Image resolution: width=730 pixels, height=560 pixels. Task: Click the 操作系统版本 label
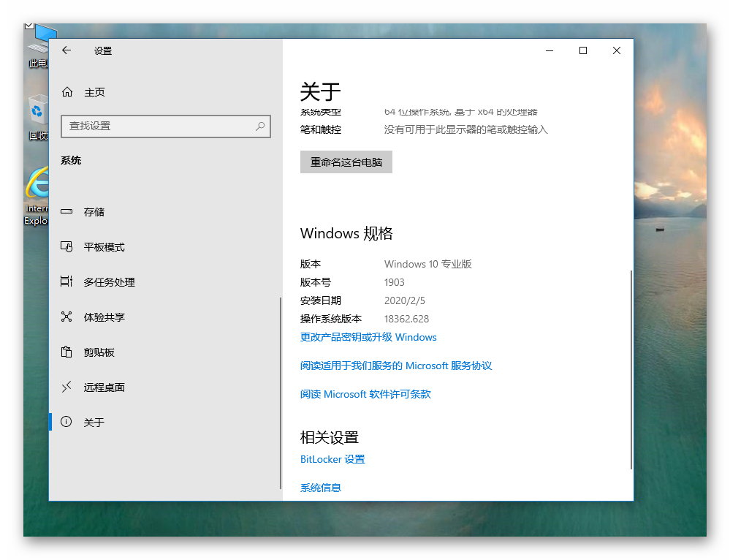coord(331,319)
